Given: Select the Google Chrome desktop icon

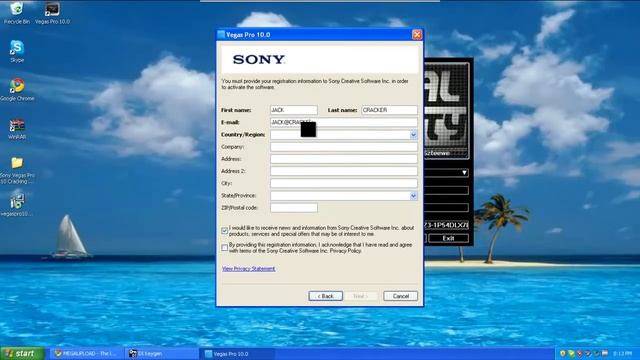Looking at the screenshot, I should (17, 89).
